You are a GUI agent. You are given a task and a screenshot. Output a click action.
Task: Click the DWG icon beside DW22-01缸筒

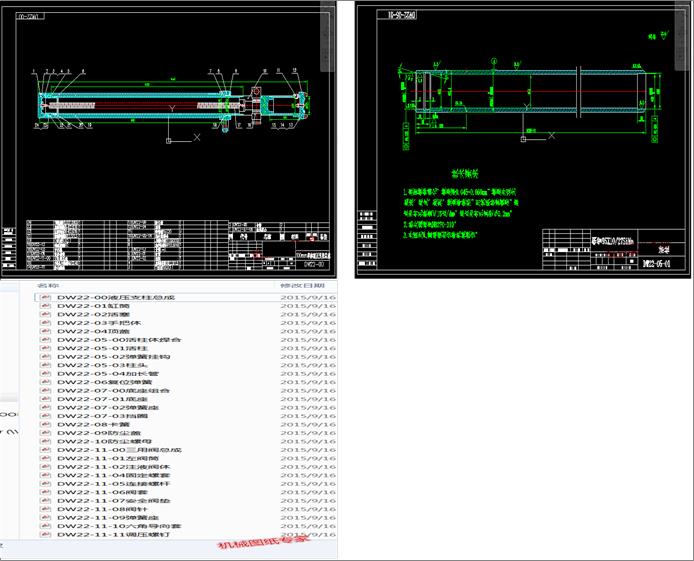[x=45, y=306]
